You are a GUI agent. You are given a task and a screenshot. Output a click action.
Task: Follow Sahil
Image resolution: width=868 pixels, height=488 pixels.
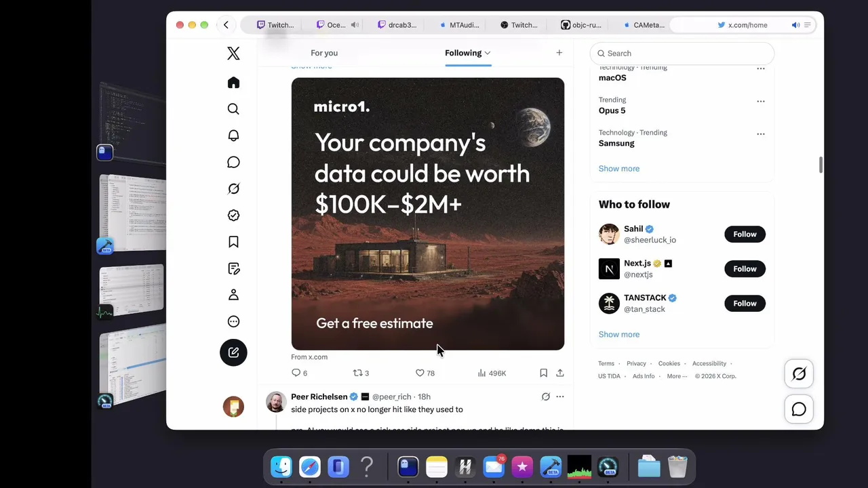click(x=745, y=235)
